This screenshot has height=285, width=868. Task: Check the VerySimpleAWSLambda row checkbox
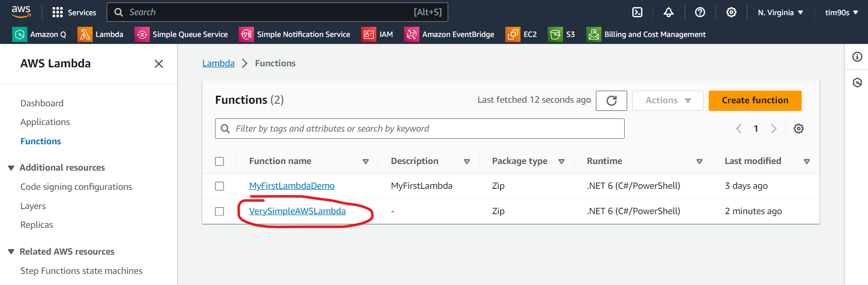coord(220,212)
